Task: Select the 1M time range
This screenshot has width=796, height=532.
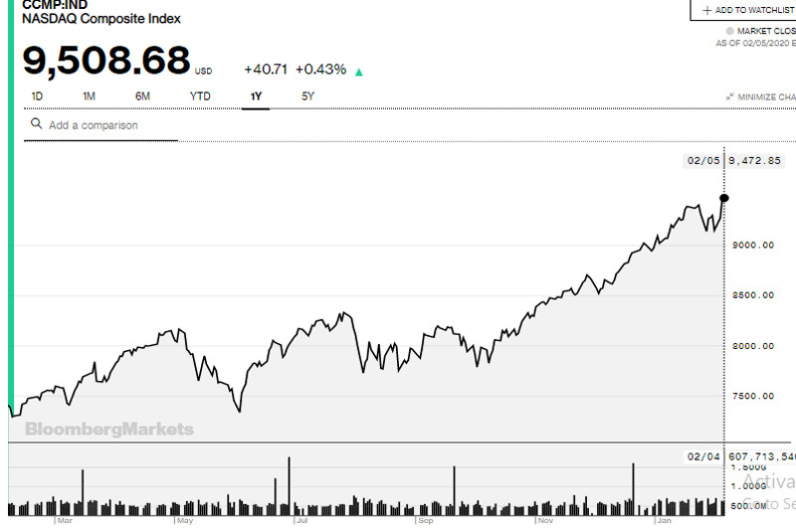Action: [89, 96]
